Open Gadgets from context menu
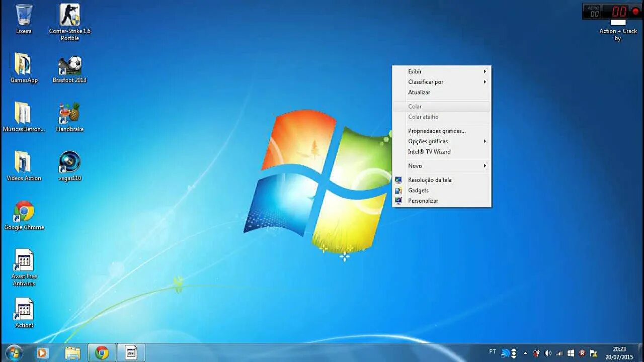644x362 pixels. click(442, 191)
